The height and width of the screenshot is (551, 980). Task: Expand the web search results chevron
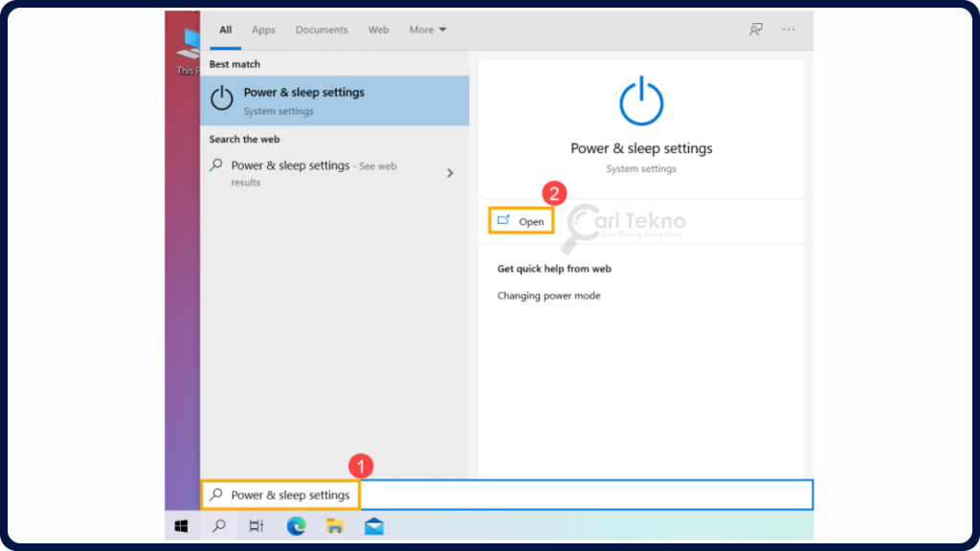449,172
